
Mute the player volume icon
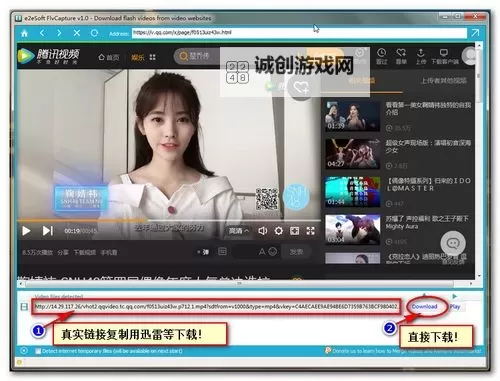point(262,231)
